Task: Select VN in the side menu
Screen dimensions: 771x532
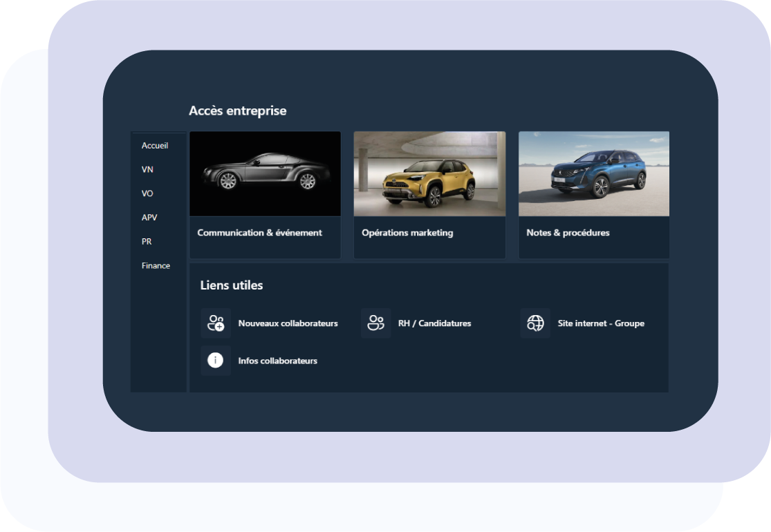Action: pyautogui.click(x=147, y=169)
